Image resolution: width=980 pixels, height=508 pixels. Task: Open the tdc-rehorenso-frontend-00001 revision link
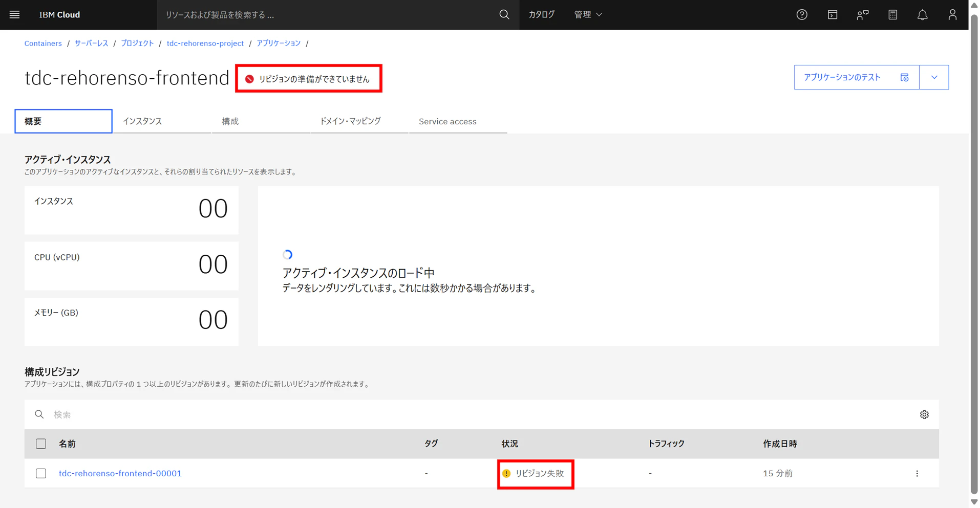pyautogui.click(x=120, y=473)
